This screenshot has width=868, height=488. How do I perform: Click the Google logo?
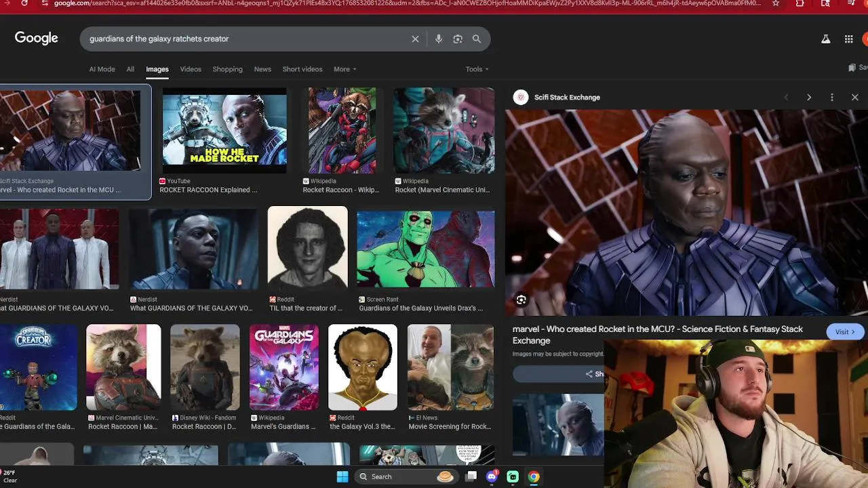[37, 39]
